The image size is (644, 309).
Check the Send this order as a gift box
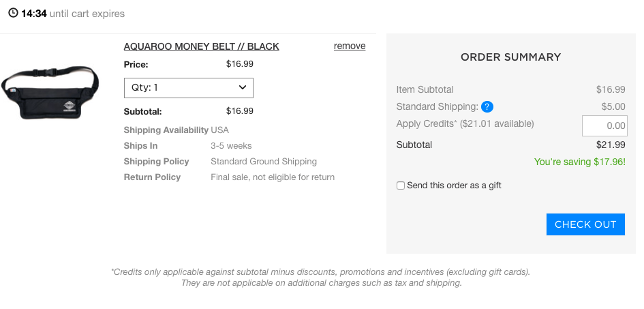click(x=401, y=186)
